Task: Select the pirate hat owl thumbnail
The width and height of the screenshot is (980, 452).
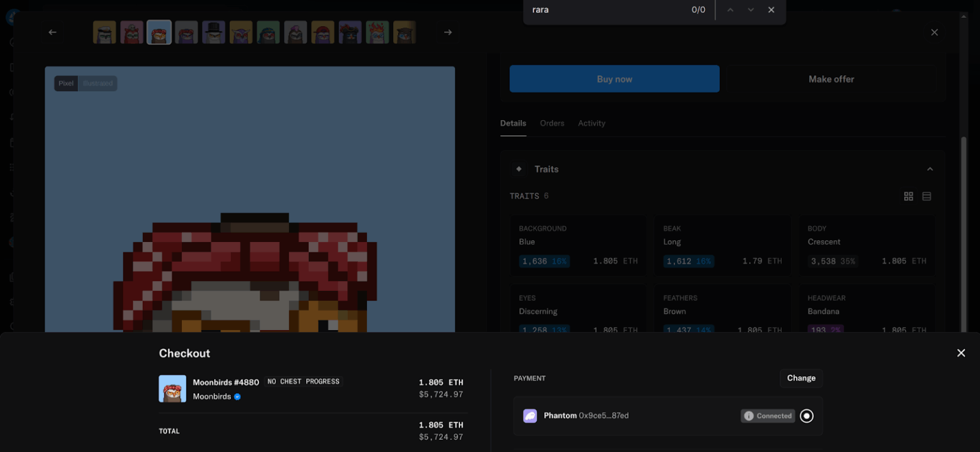Action: click(x=350, y=32)
